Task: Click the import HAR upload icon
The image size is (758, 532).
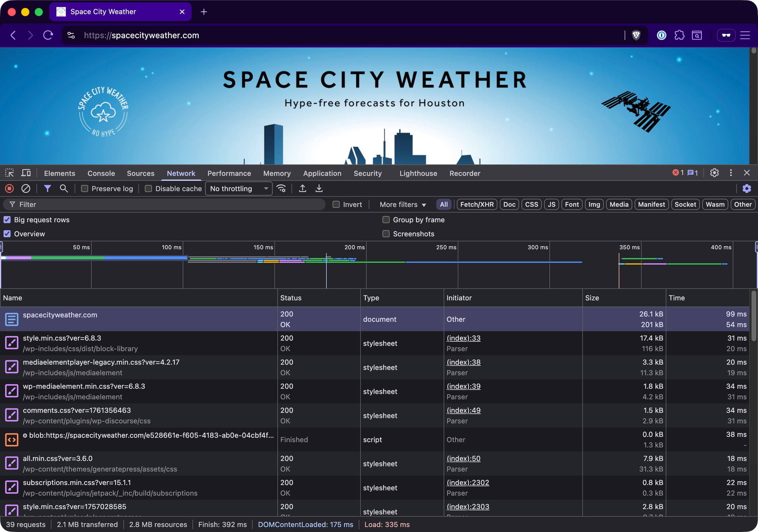Action: [302, 189]
